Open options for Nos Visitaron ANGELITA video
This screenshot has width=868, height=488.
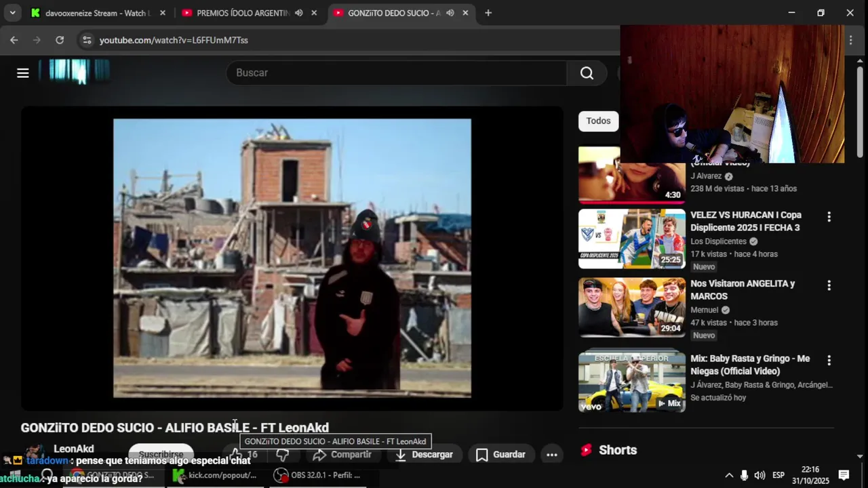[829, 286]
